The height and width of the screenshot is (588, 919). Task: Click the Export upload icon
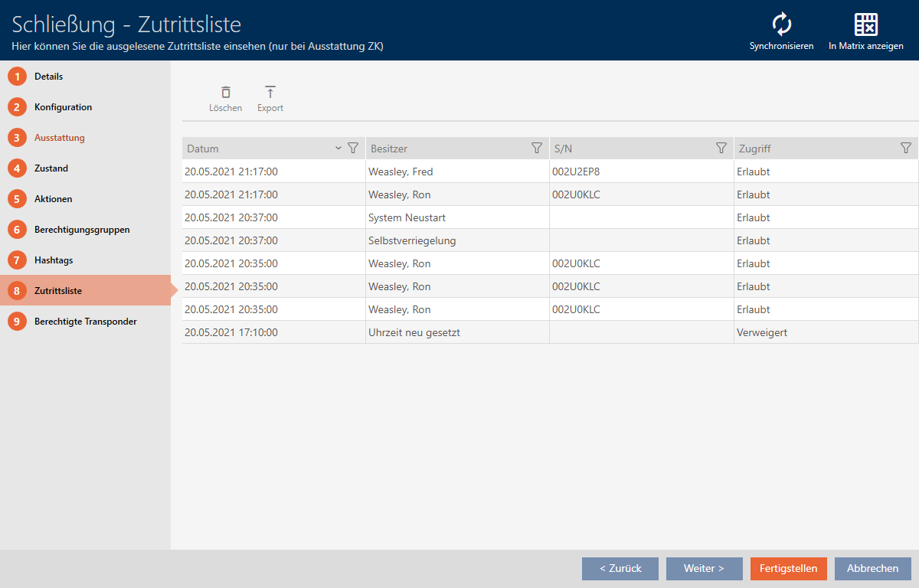coord(270,93)
